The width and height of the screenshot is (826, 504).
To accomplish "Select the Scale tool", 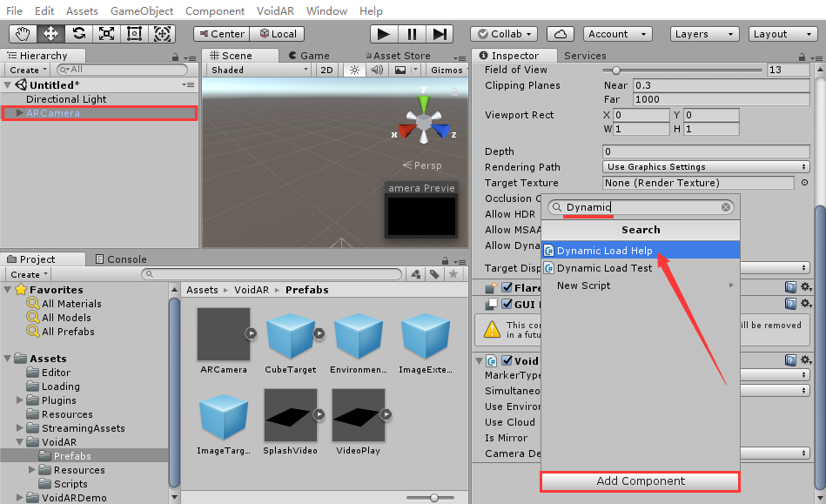I will 106,34.
